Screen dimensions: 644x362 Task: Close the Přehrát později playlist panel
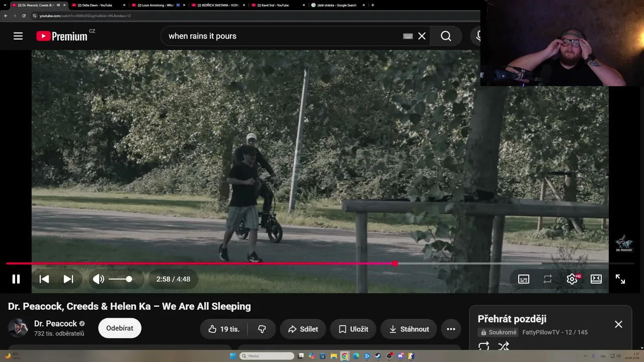[x=618, y=324]
